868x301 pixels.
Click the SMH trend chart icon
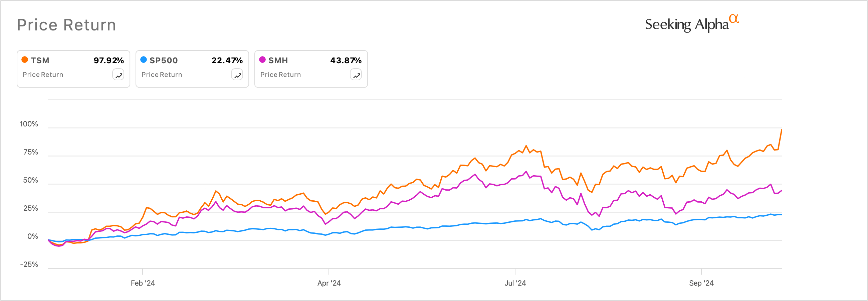tap(356, 75)
